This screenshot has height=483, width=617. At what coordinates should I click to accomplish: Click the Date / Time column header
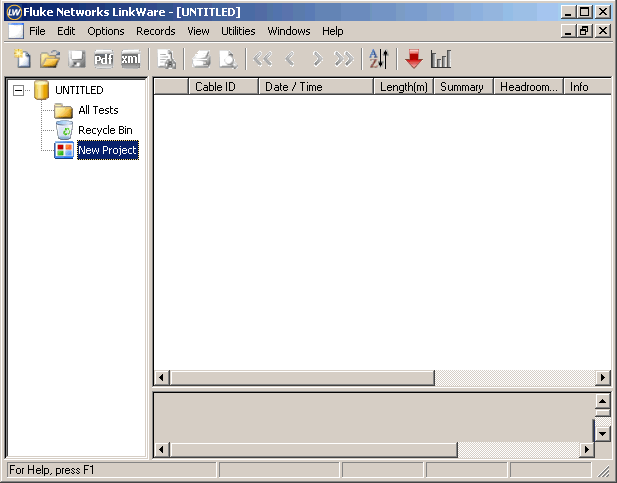294,87
